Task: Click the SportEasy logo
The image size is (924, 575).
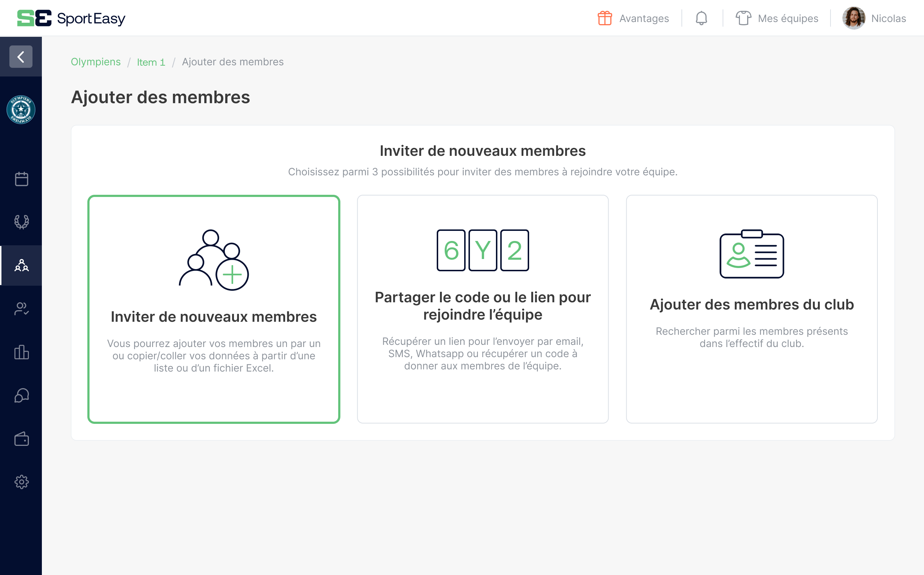Action: (x=71, y=18)
